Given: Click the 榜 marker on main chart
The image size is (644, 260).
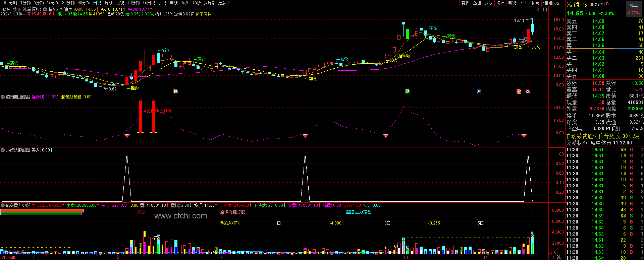Looking at the screenshot, I should pos(175,91).
